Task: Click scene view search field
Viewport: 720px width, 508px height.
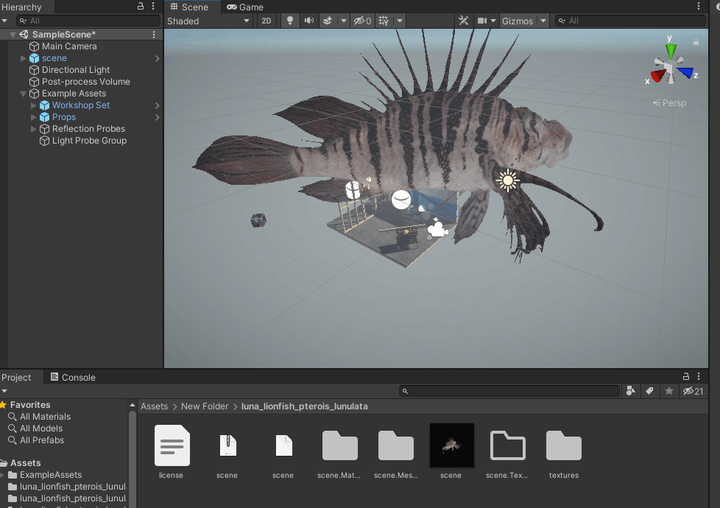Action: pos(630,21)
